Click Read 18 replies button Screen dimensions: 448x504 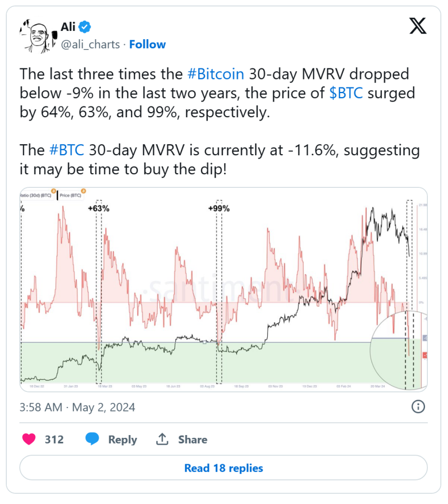click(223, 468)
